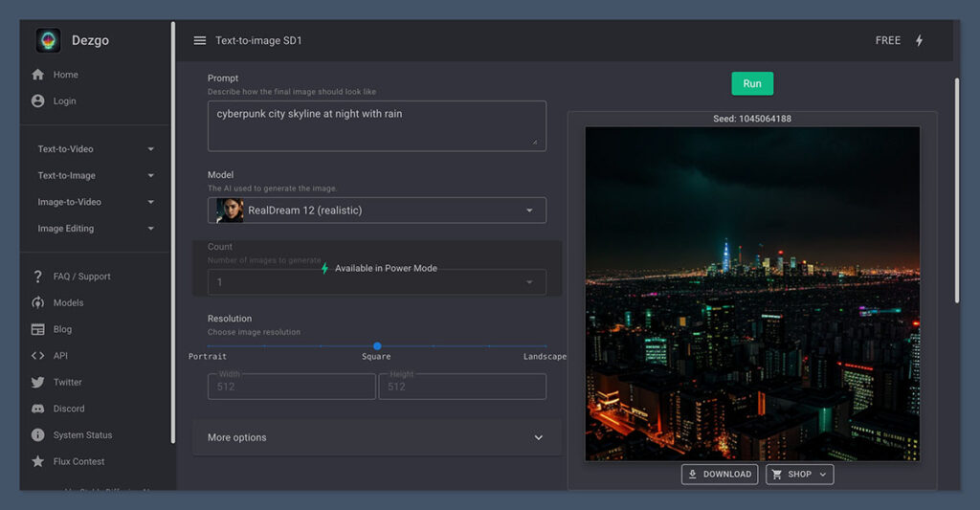Screen dimensions: 980x510
Task: Click the Discord icon in sidebar
Action: coord(38,409)
